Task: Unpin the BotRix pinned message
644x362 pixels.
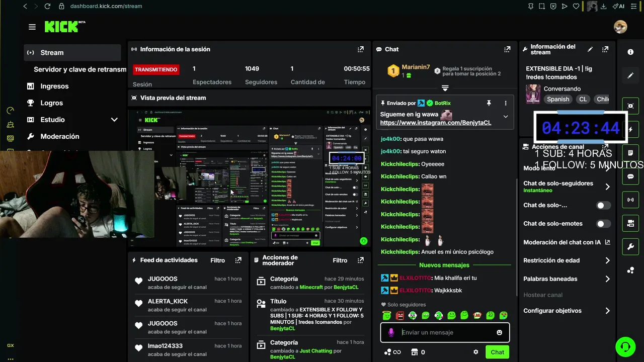Action: tap(489, 103)
